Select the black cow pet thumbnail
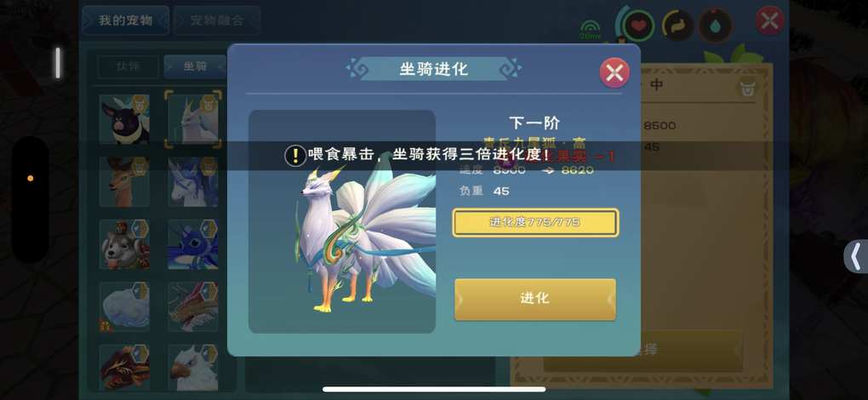The width and height of the screenshot is (868, 400). (x=124, y=119)
